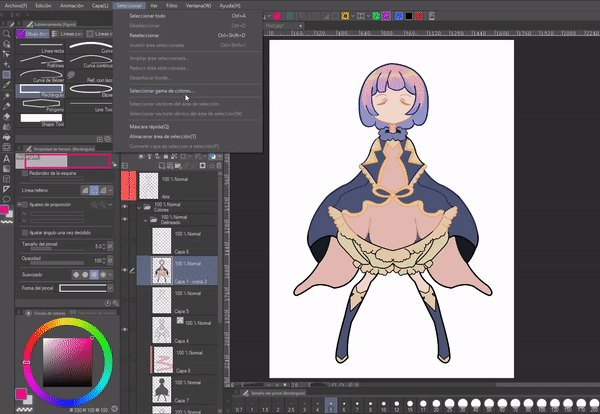Screen dimensions: 600x414
Task: Select the Fill bucket tool
Action: pyautogui.click(x=6, y=137)
